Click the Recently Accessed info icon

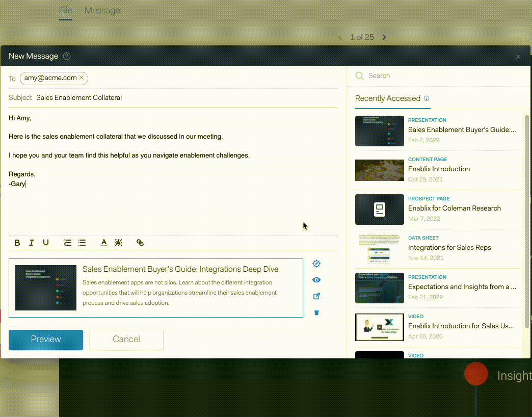(x=427, y=98)
